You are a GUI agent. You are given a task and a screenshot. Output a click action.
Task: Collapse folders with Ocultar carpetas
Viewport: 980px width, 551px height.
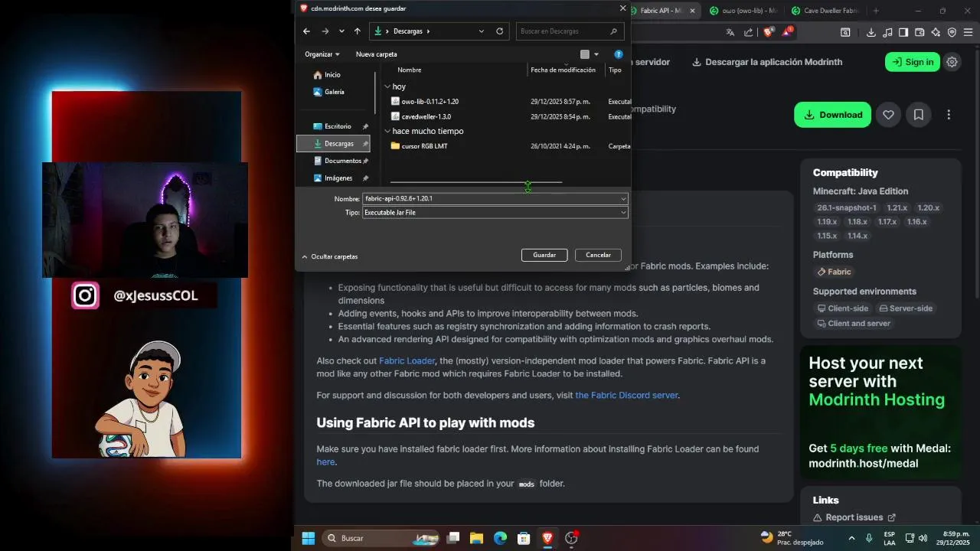(x=330, y=256)
